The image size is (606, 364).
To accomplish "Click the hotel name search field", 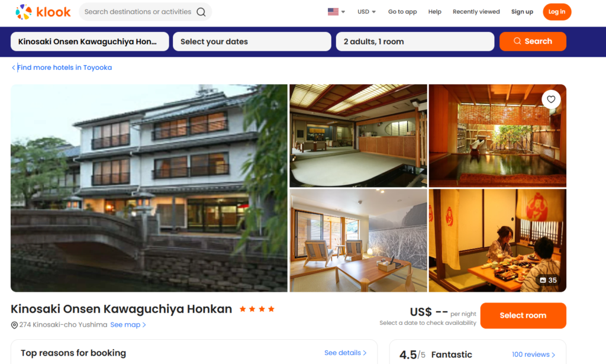I will [90, 41].
